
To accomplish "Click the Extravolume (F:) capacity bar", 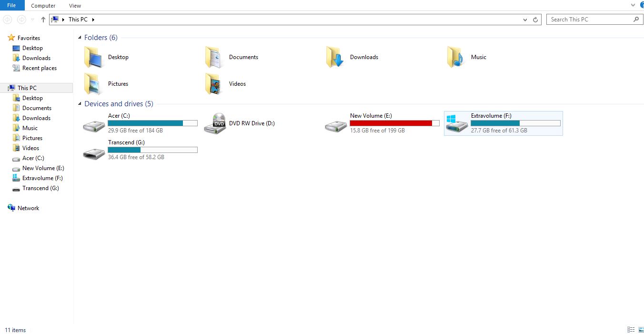I will coord(515,123).
